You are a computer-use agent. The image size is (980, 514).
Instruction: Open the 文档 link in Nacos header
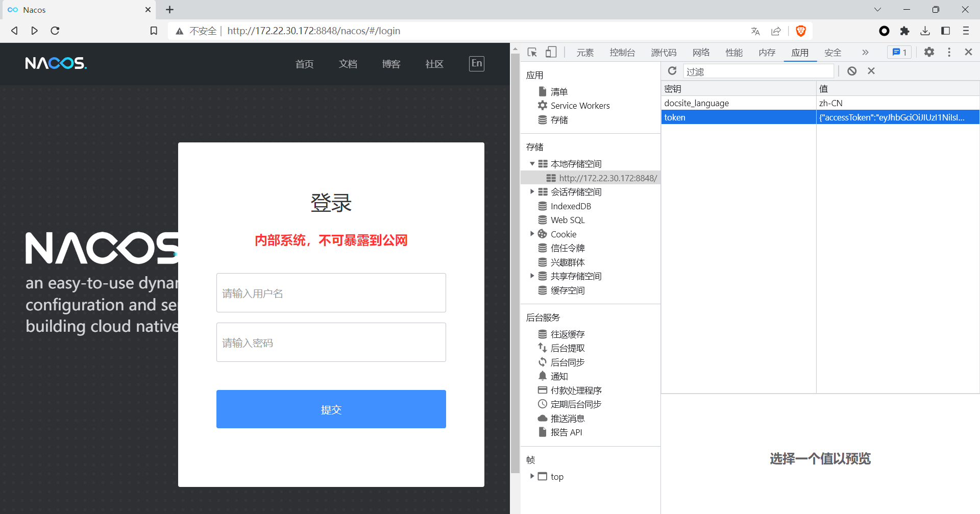(x=348, y=64)
